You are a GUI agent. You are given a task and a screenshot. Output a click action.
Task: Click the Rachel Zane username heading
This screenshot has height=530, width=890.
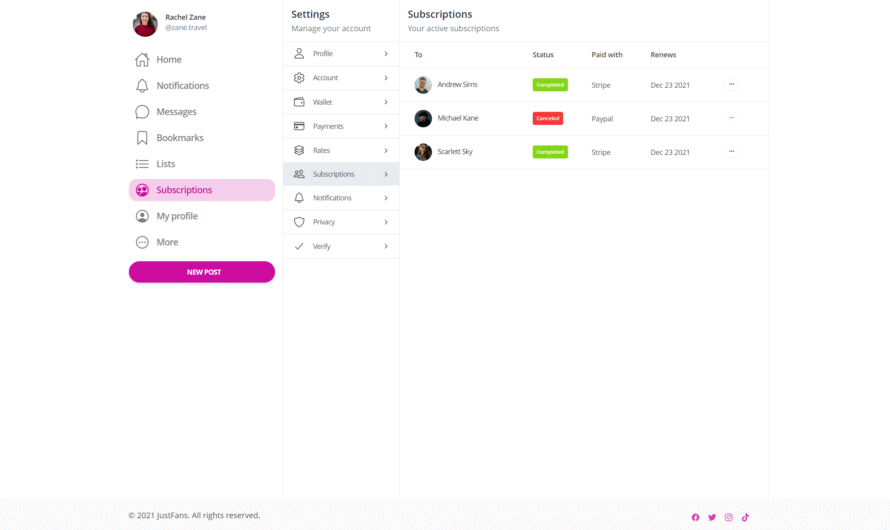pos(185,17)
